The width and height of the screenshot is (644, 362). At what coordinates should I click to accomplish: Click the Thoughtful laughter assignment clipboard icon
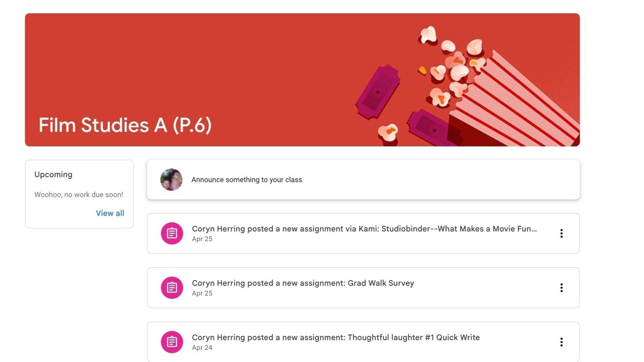pyautogui.click(x=172, y=342)
